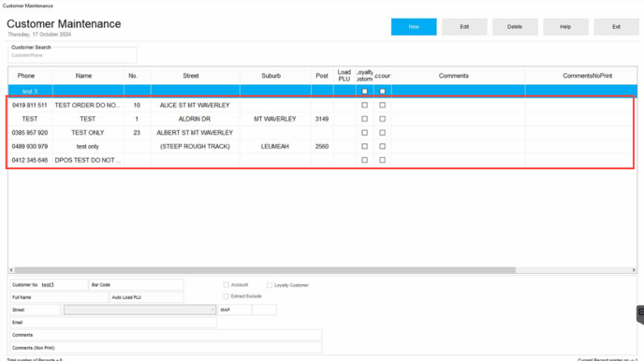
Task: Focus the Auto Load PLU field
Action: pos(146,297)
